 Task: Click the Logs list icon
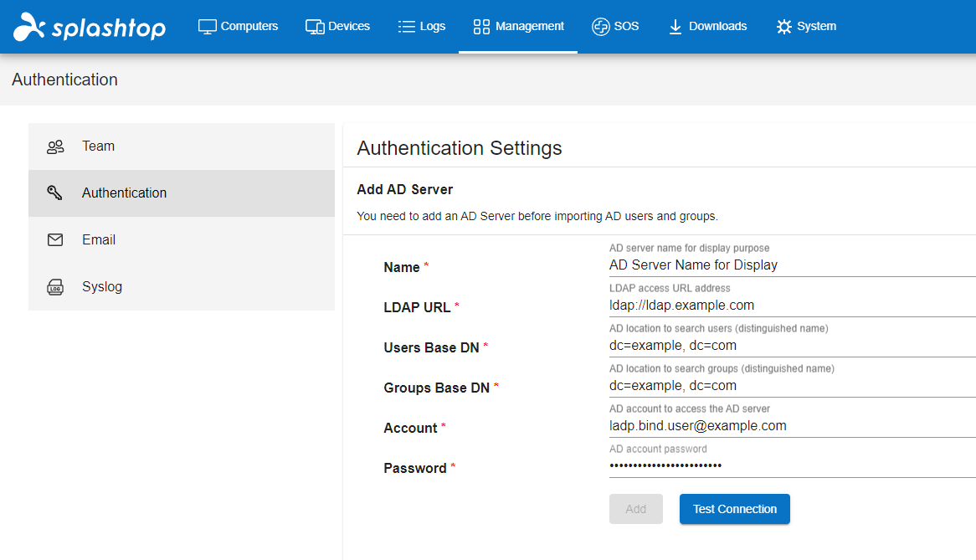pos(407,27)
